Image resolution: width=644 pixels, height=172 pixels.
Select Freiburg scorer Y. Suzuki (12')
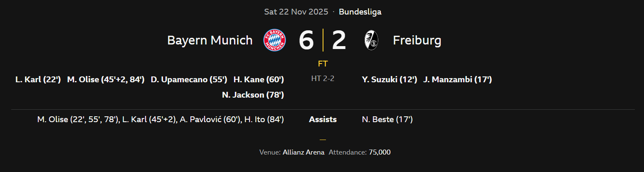tap(390, 79)
